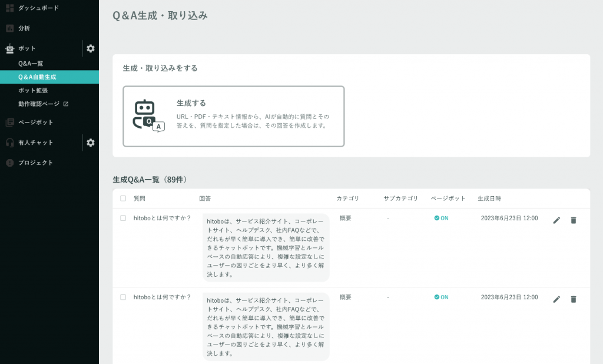
Task: Click first row date 2023年6月23日 12:00
Action: coord(509,218)
